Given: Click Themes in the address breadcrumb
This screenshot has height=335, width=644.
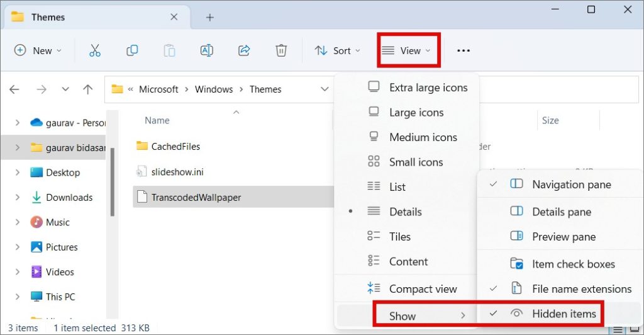Looking at the screenshot, I should coord(265,89).
